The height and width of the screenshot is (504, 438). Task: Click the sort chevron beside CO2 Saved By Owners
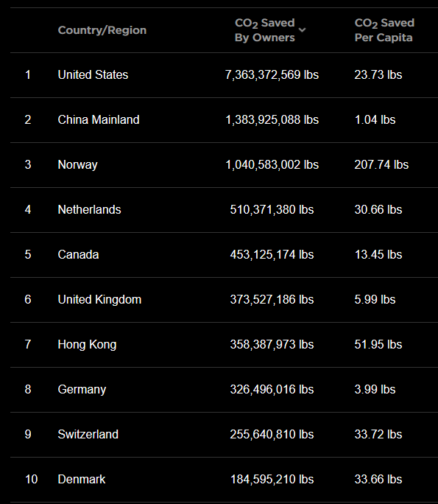tap(302, 30)
